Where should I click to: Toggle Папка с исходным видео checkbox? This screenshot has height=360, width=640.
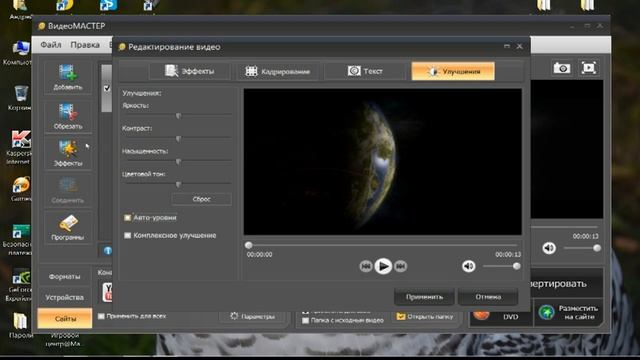[305, 321]
